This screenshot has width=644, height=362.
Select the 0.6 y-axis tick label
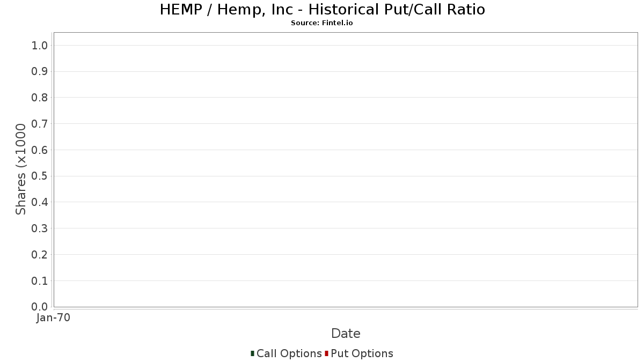click(x=40, y=150)
